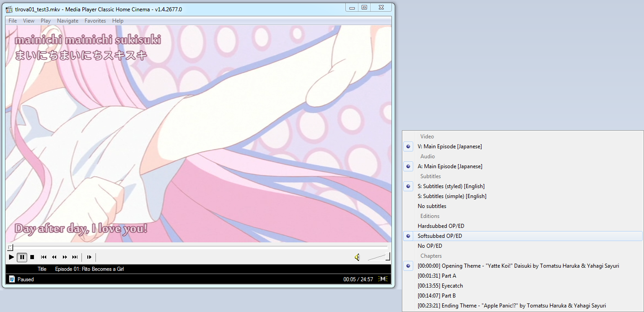Click the MPC application icon in the title bar
This screenshot has width=644, height=312.
pos(9,9)
